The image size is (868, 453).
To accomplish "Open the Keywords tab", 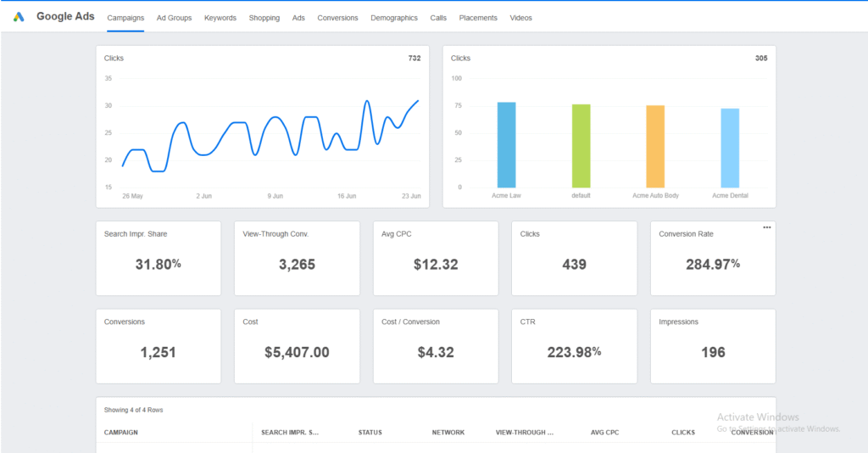I will coord(220,18).
